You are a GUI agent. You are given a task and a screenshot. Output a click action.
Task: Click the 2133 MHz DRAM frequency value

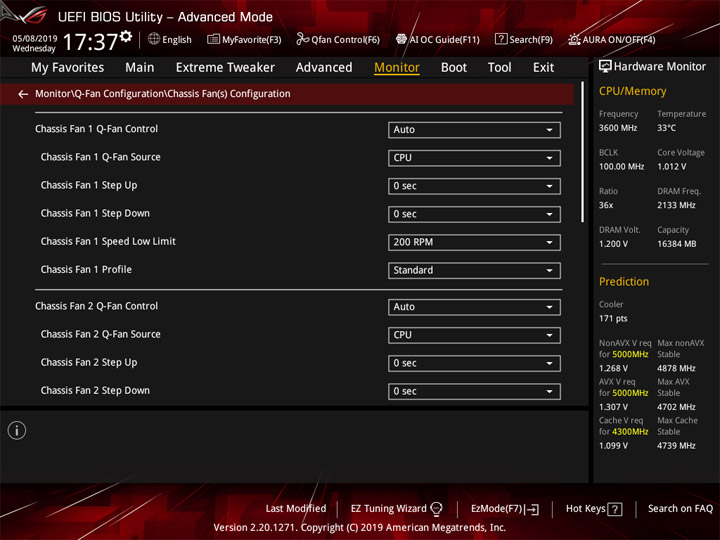pos(676,205)
